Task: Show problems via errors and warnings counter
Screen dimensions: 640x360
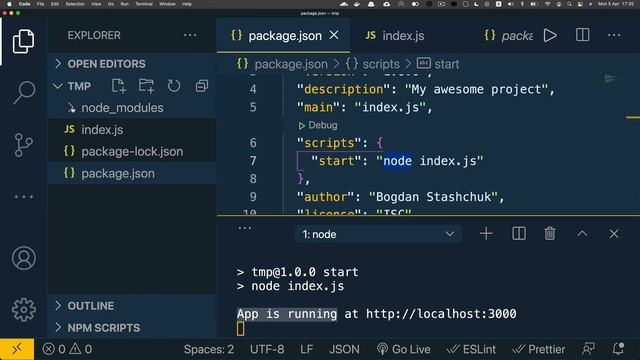Action: [x=67, y=349]
